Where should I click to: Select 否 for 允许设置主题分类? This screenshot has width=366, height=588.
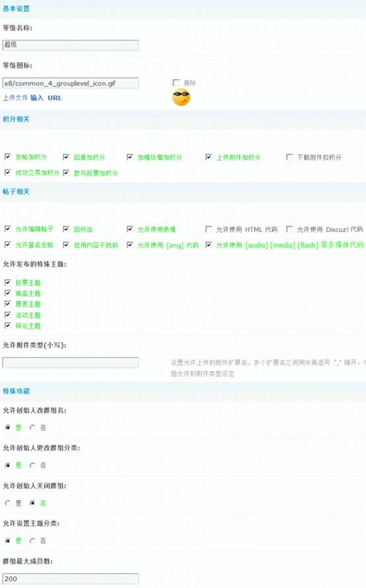tap(32, 540)
